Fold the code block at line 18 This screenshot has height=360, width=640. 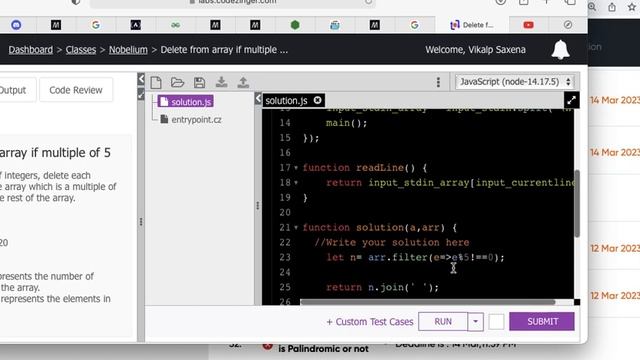tap(296, 183)
